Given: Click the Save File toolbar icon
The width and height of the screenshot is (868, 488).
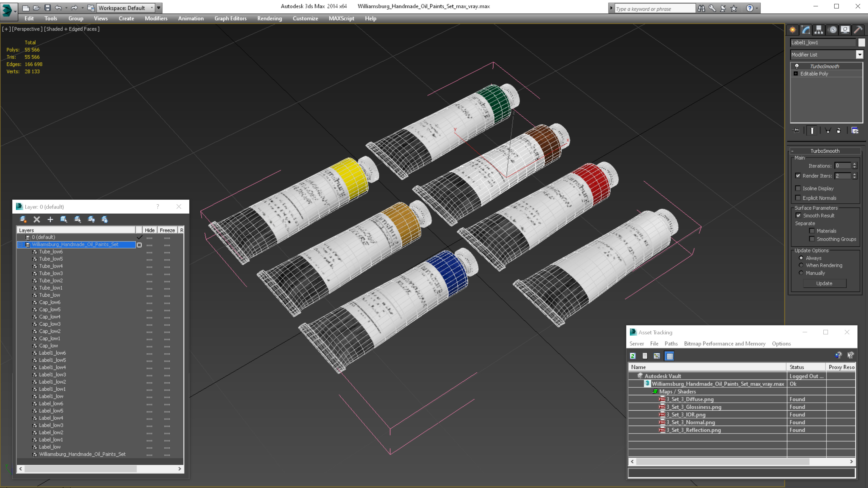Looking at the screenshot, I should point(48,8).
